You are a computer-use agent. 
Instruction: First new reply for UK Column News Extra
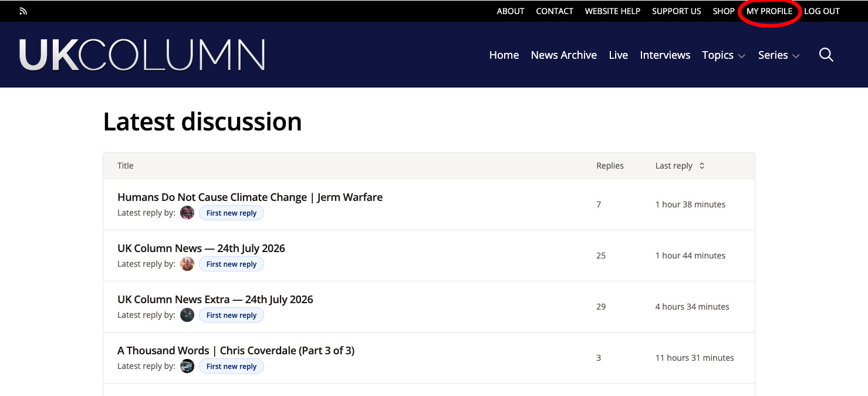pos(231,316)
